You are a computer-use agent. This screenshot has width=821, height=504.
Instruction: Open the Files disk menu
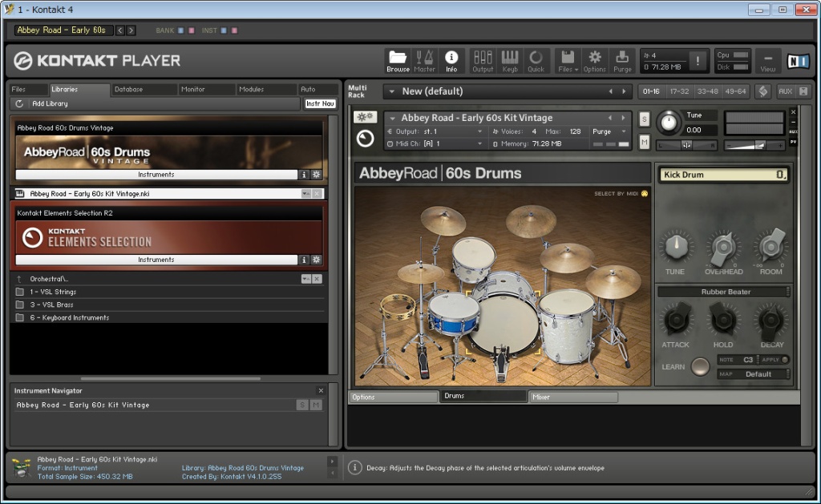[x=568, y=61]
